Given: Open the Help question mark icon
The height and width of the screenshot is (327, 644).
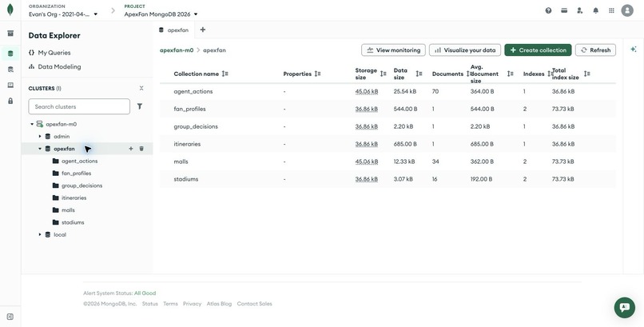Looking at the screenshot, I should click(548, 10).
